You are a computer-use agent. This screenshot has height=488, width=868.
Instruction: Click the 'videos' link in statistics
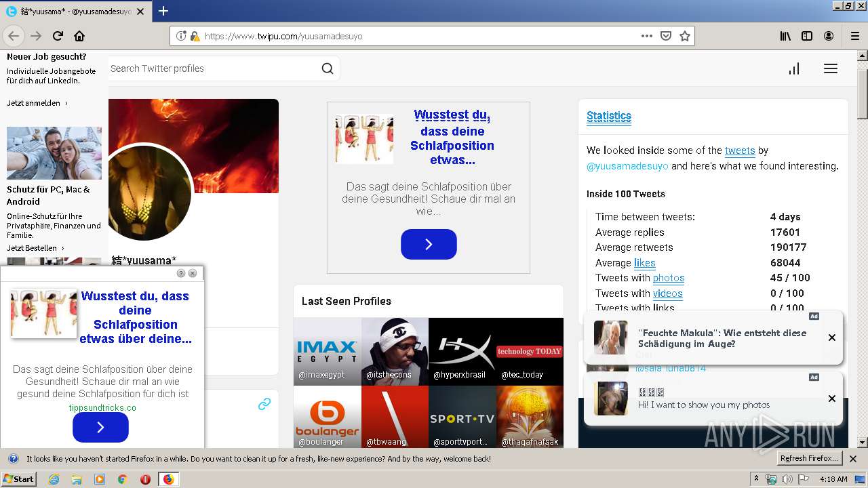[x=668, y=293]
